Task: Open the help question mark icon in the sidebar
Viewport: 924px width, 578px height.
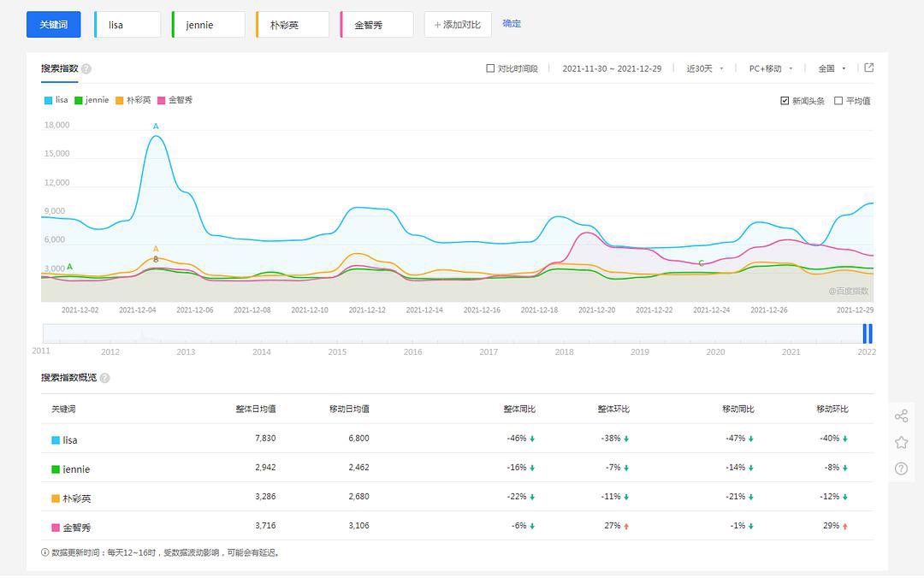Action: (x=901, y=469)
